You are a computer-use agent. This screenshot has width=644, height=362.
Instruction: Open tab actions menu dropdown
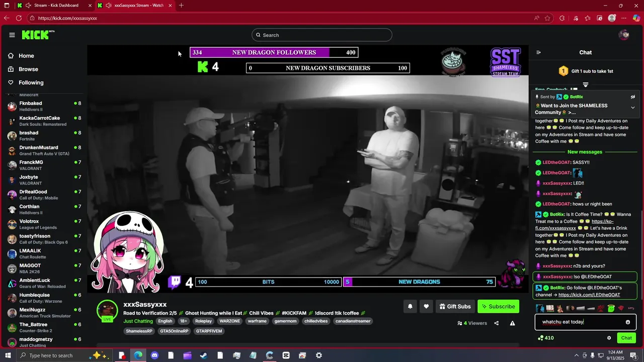pos(7,6)
